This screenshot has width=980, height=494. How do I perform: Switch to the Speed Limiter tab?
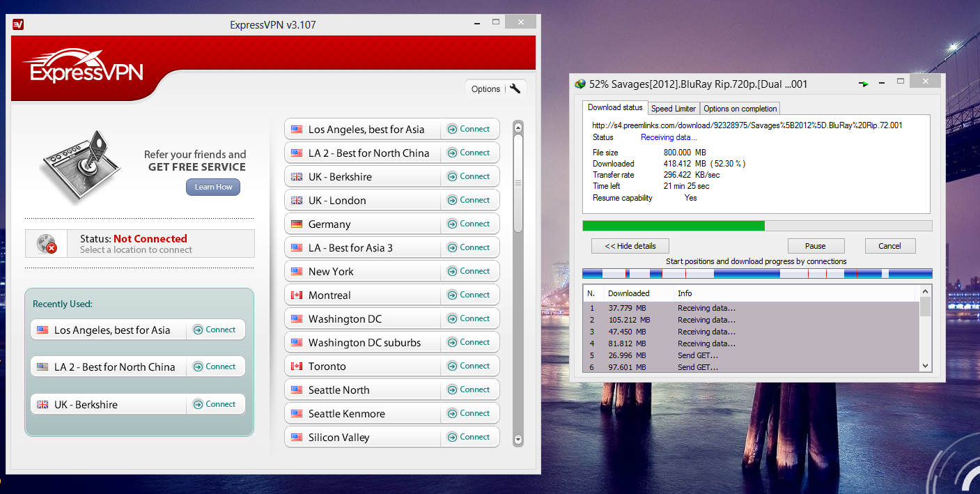pos(674,109)
